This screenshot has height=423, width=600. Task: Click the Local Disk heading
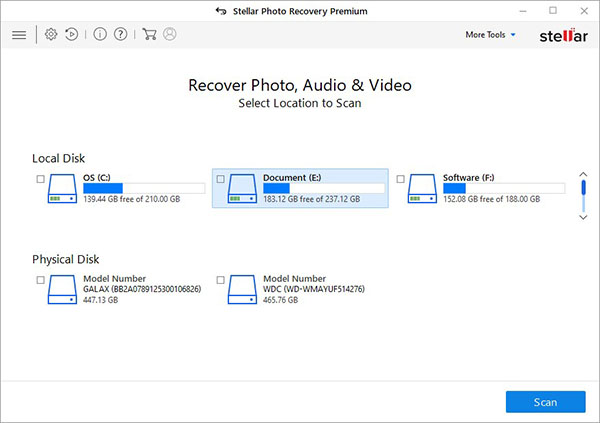pos(59,158)
